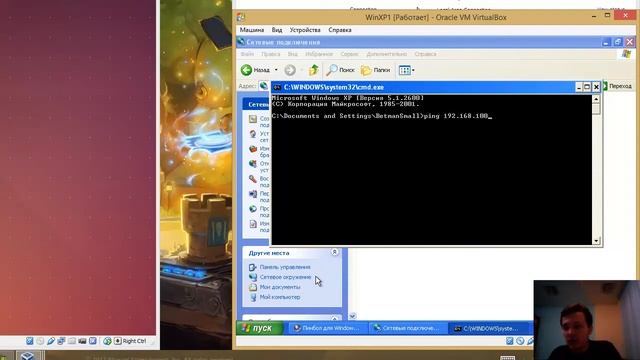Image resolution: width=640 pixels, height=360 pixels.
Task: Toggle the Папки folders pane button
Action: pos(376,70)
